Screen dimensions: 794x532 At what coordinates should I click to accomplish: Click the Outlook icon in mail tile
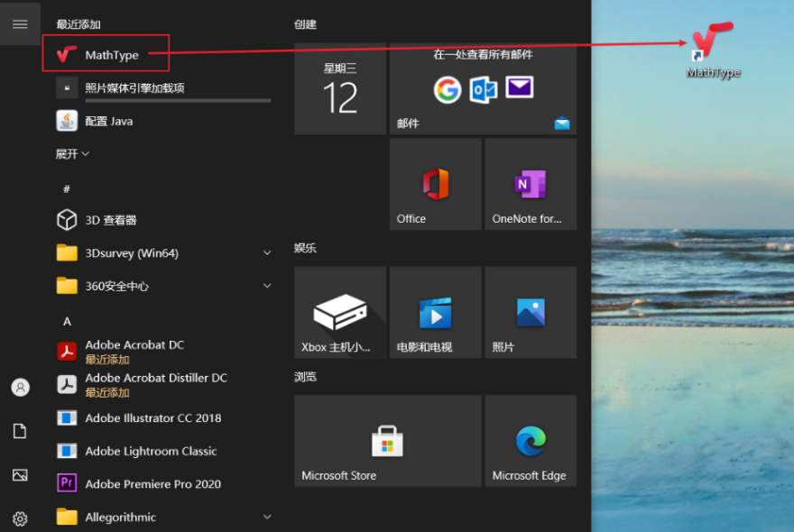pyautogui.click(x=483, y=89)
